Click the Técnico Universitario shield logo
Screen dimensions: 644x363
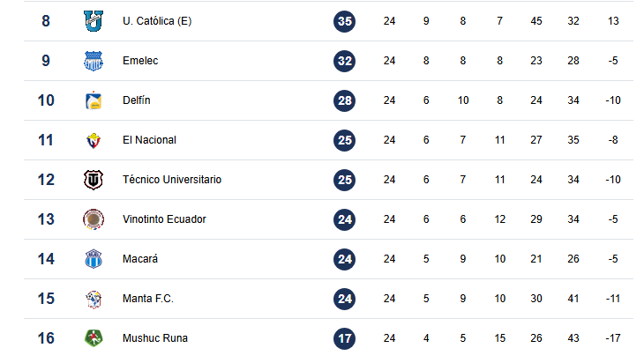(x=93, y=180)
